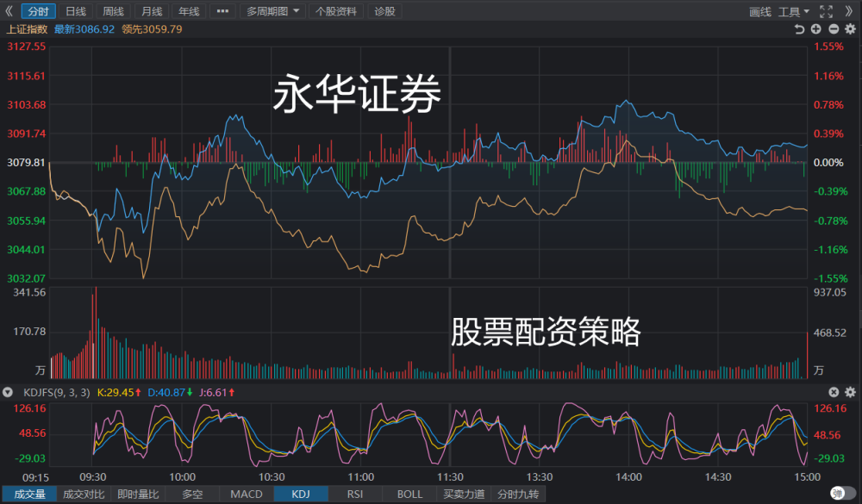862x504 pixels.
Task: Select the MACD indicator tab
Action: point(247,495)
